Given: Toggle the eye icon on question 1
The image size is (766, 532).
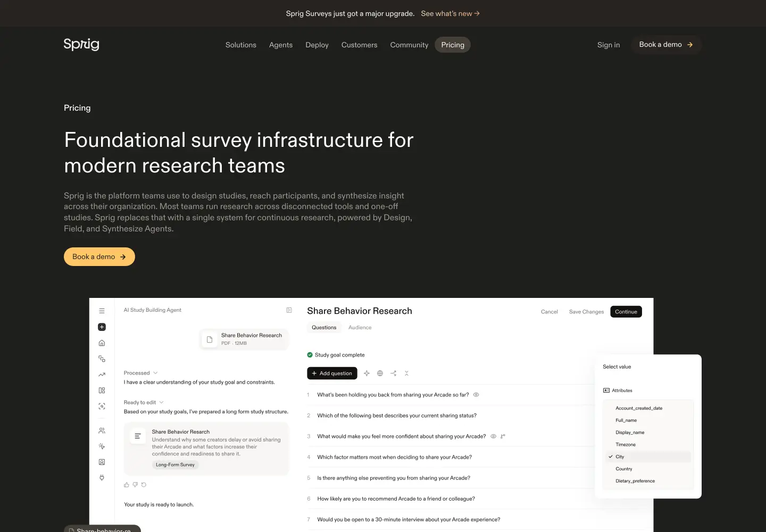Looking at the screenshot, I should tap(476, 395).
